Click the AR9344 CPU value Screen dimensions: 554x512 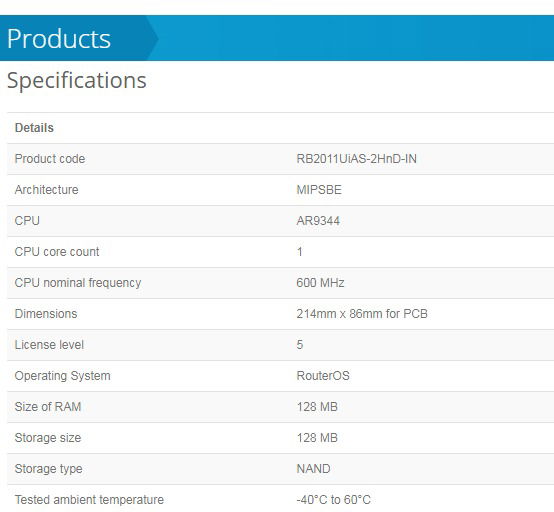tap(318, 221)
